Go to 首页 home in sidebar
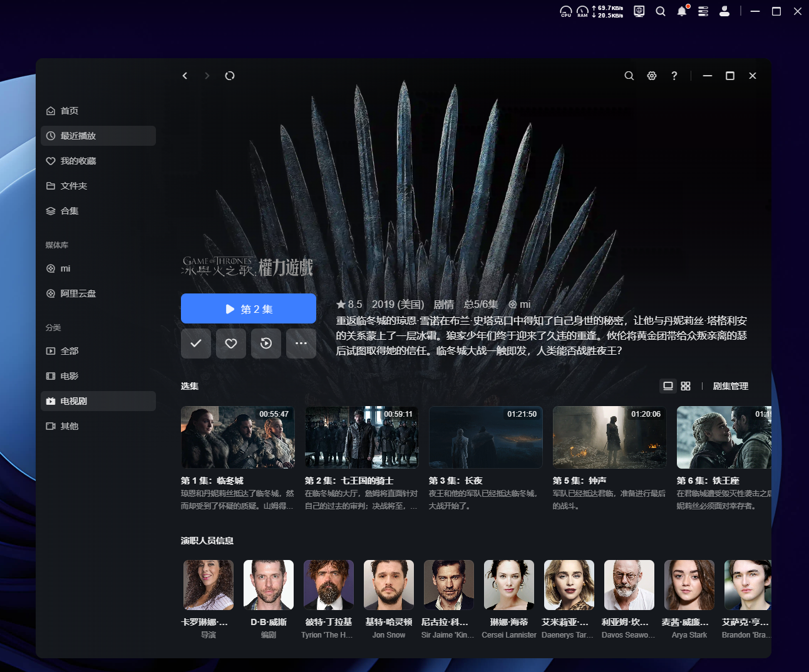 (98, 111)
